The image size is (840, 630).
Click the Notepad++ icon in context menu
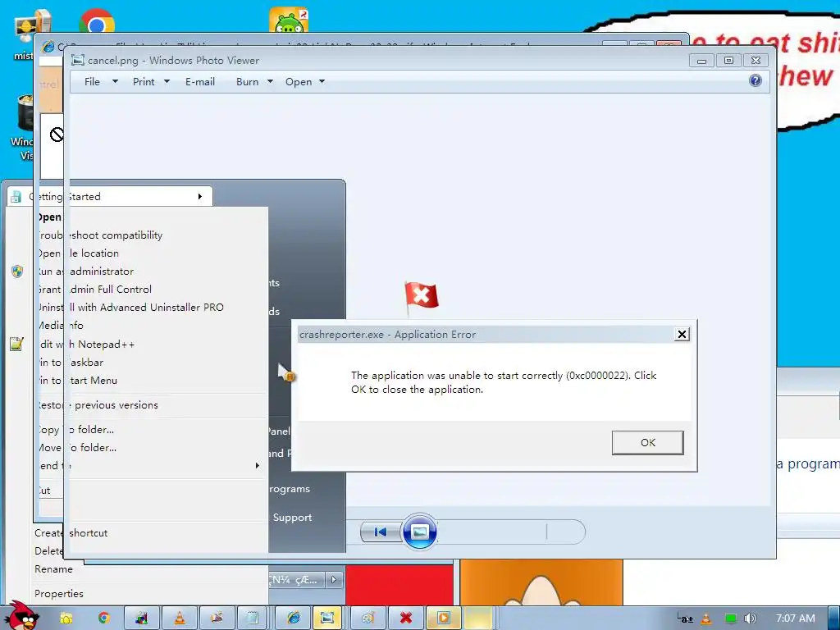[16, 344]
